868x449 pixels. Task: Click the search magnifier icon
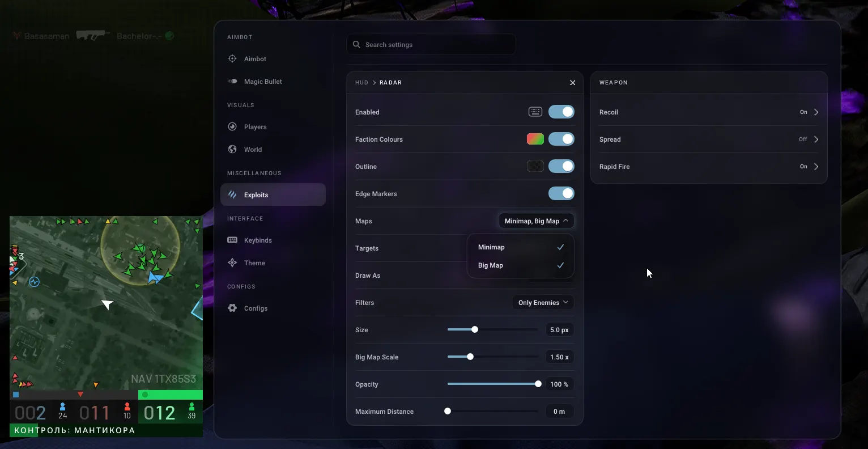pyautogui.click(x=356, y=44)
